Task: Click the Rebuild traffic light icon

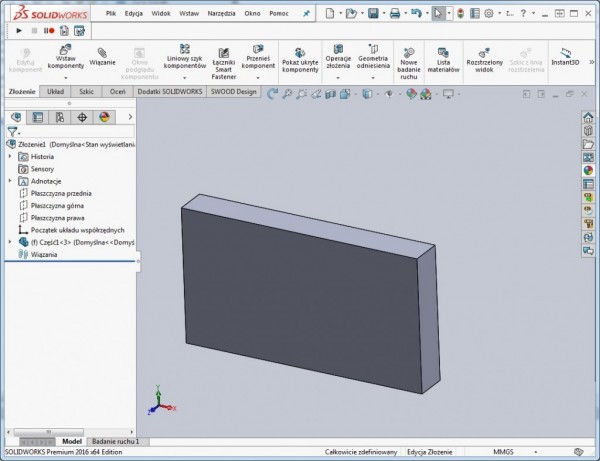Action: click(x=460, y=14)
